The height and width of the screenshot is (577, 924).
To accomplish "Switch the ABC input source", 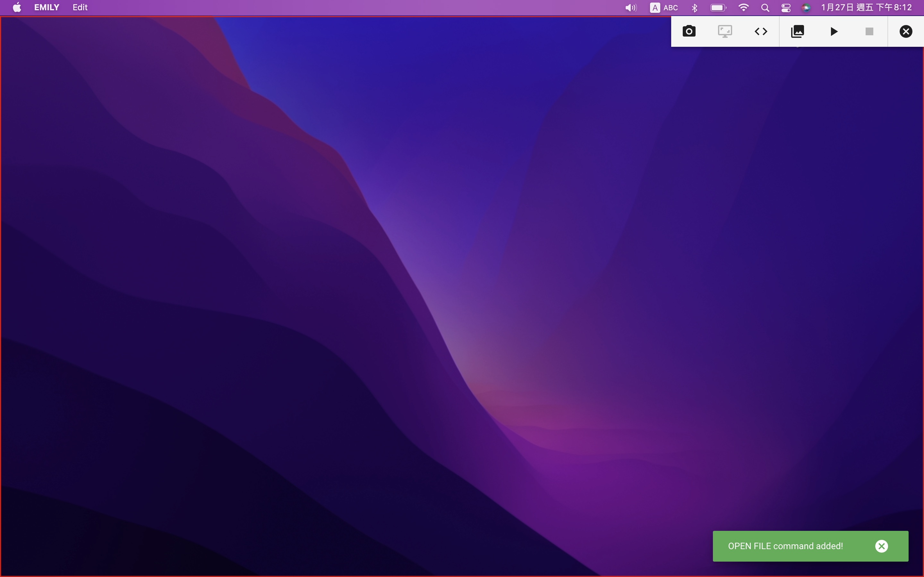I will 664,8.
